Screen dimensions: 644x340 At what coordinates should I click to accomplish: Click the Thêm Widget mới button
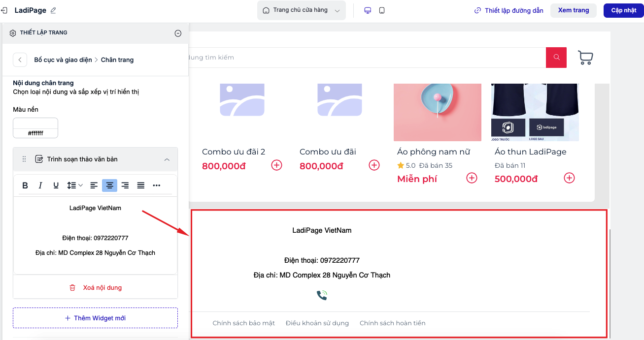coord(95,318)
